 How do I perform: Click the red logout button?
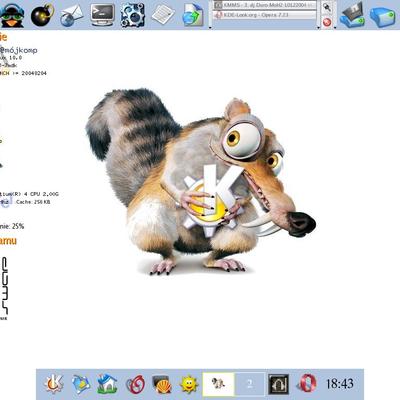point(327,22)
